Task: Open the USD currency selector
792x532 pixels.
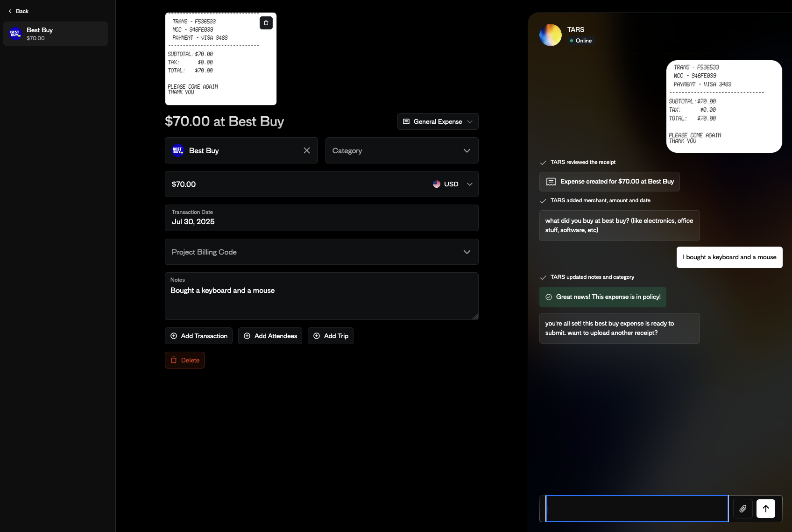Action: 453,184
